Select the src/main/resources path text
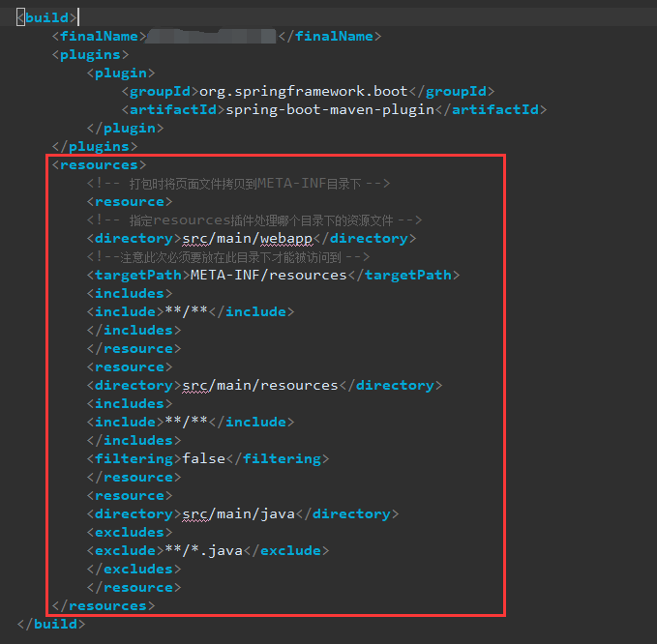 260,385
